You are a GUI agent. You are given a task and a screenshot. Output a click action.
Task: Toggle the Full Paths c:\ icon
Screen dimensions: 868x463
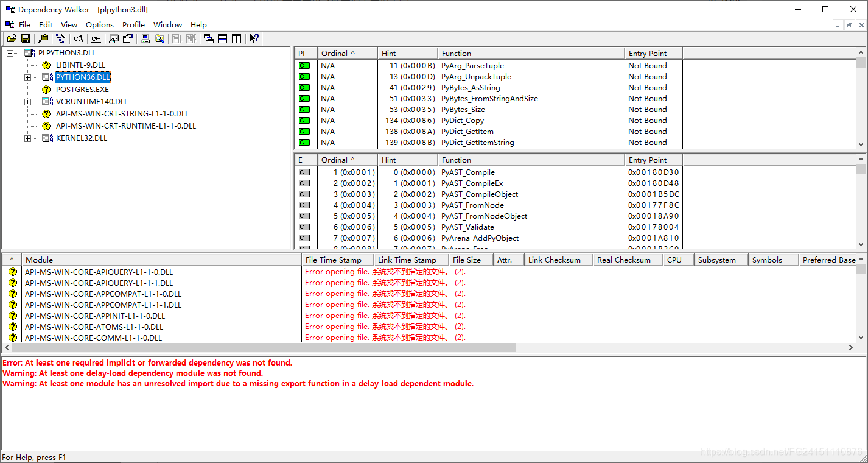79,38
